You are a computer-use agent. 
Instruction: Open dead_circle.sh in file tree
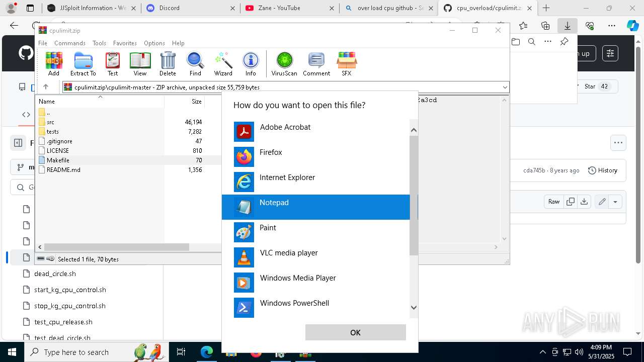(55, 274)
